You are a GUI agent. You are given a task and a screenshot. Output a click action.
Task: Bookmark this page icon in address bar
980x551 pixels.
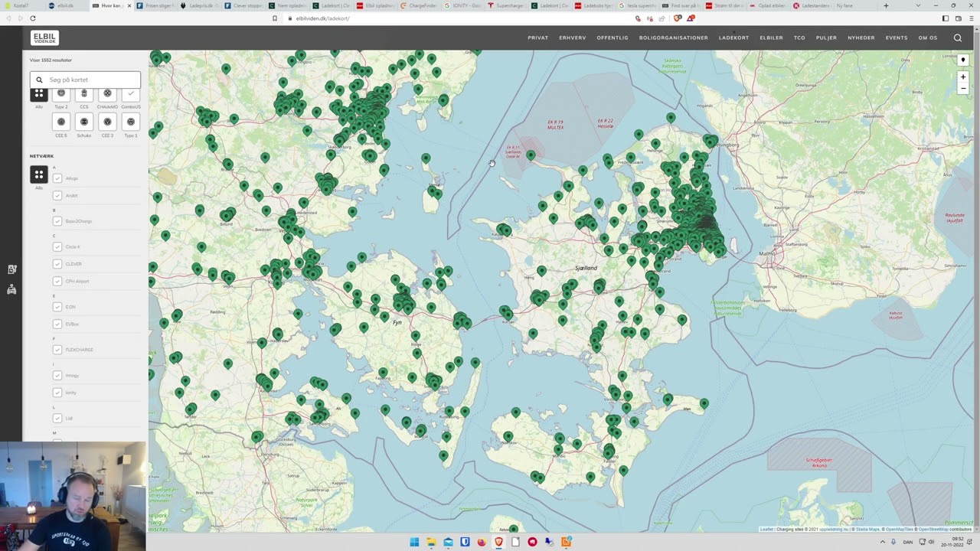point(273,18)
